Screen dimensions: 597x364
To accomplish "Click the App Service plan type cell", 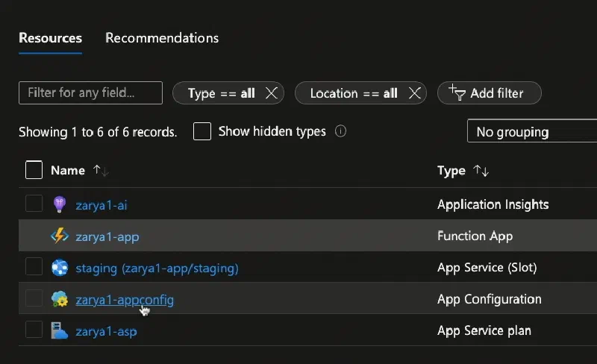I will tap(484, 330).
